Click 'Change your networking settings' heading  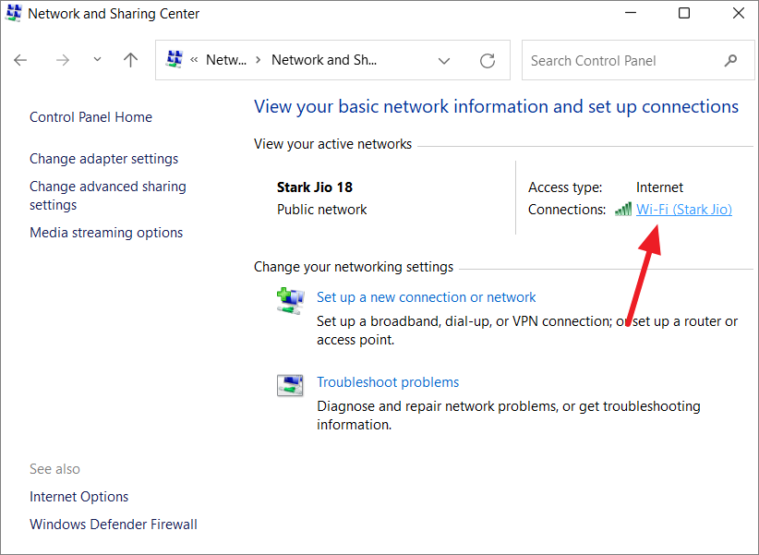(353, 267)
